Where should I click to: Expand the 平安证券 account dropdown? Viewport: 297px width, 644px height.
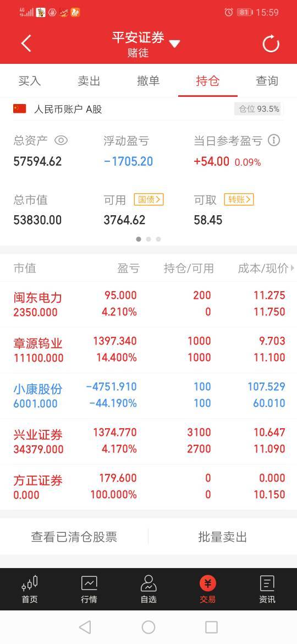(x=174, y=43)
